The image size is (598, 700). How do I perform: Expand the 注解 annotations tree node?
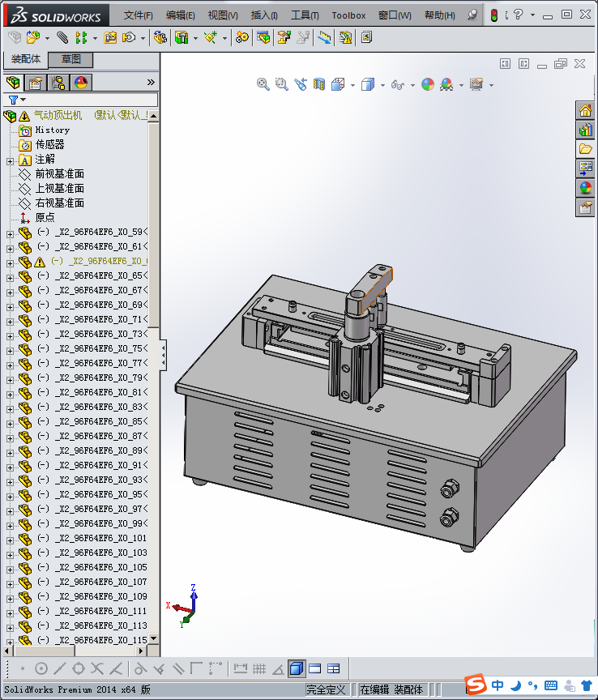click(x=10, y=160)
